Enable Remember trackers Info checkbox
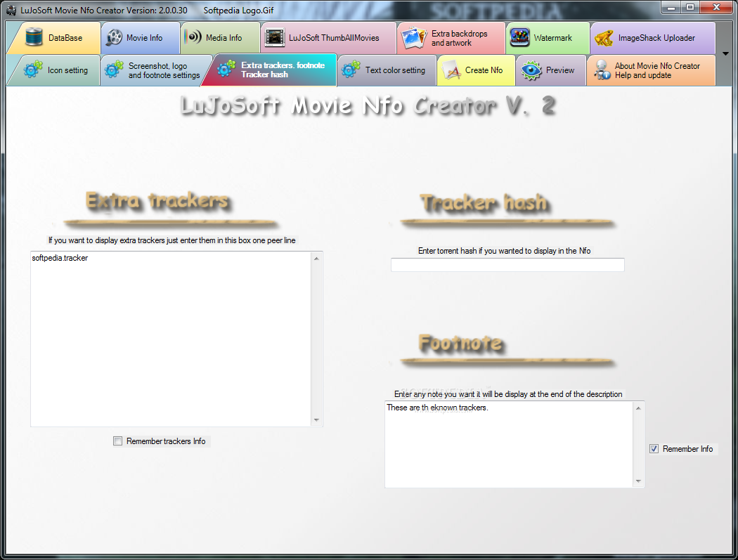The height and width of the screenshot is (560, 738). pos(117,441)
